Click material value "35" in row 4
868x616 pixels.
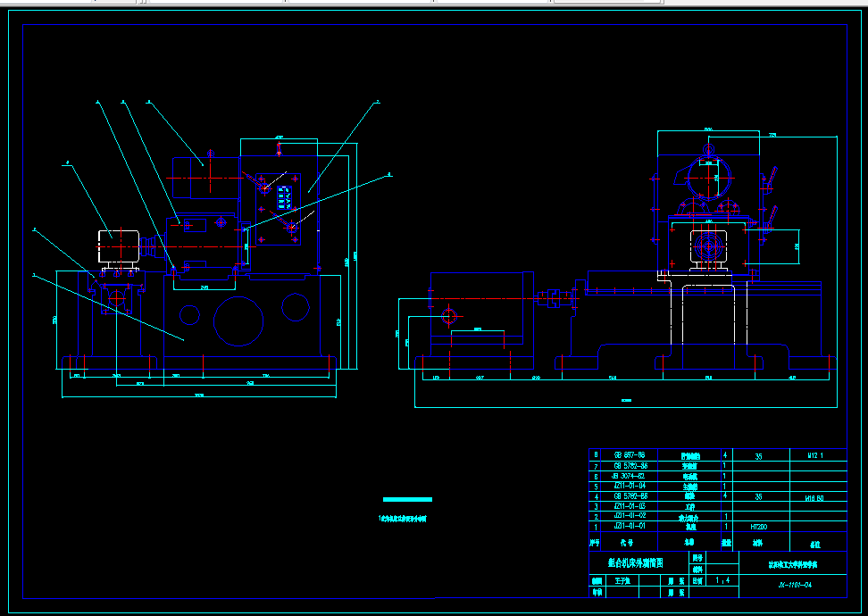pos(758,497)
